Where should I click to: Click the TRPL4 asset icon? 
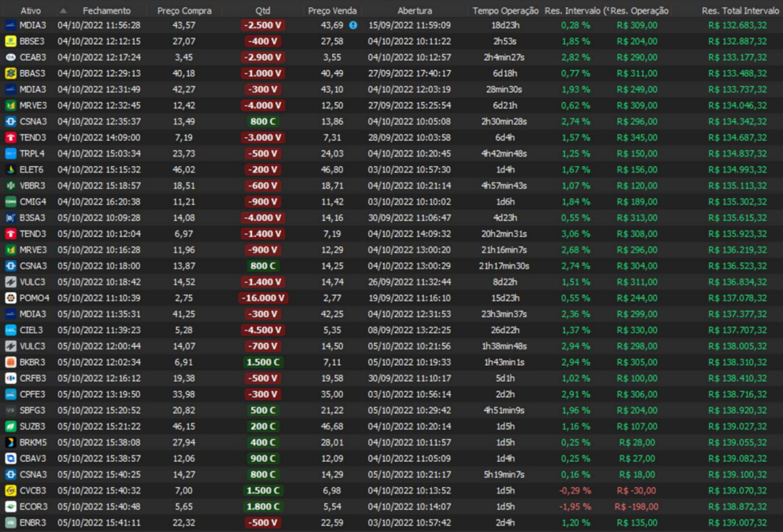pos(11,153)
